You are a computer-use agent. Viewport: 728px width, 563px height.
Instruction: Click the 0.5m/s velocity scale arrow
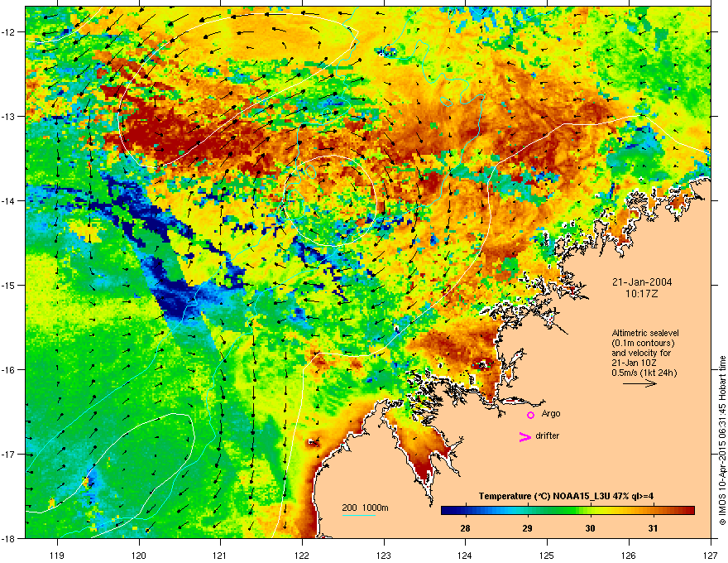point(639,383)
